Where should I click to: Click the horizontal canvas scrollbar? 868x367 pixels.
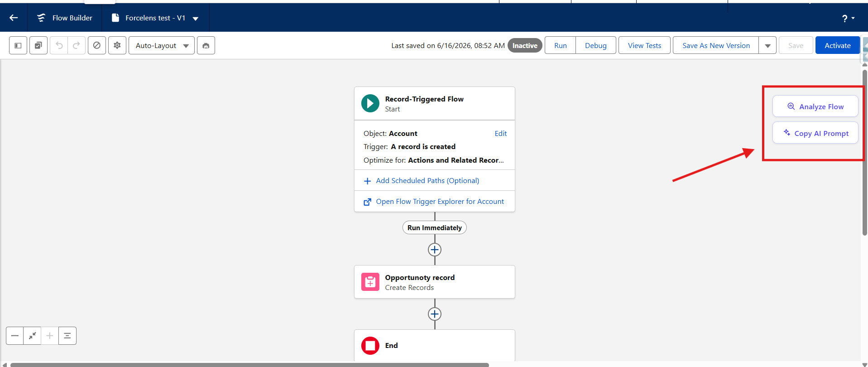tap(249, 364)
